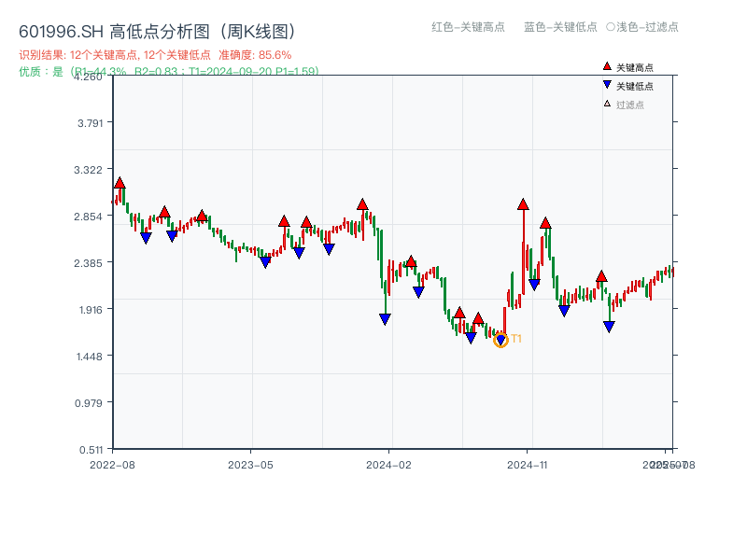Click the red triangle icon beside 关键高点 legend
747x560 pixels.
click(607, 66)
